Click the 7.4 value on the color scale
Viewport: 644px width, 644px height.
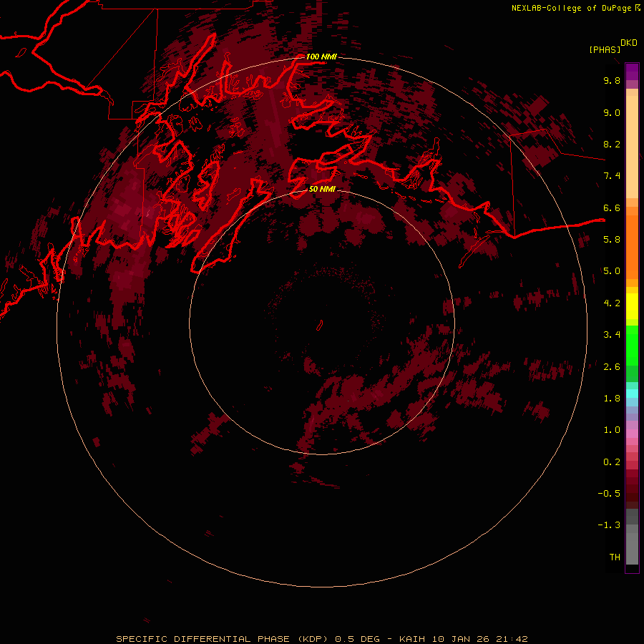(612, 176)
